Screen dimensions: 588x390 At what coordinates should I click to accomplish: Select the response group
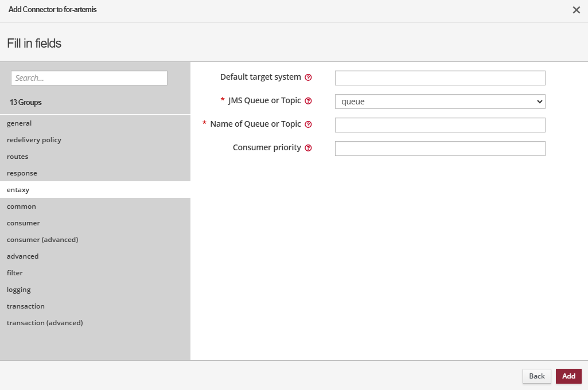click(x=22, y=173)
